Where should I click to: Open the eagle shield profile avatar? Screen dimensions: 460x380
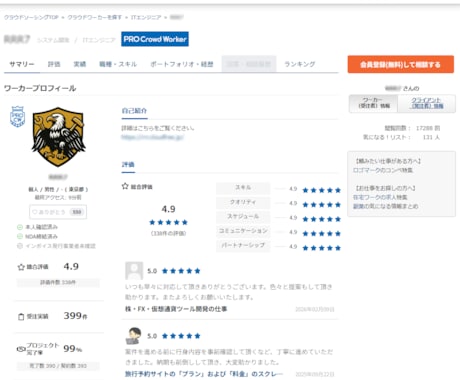(x=58, y=137)
